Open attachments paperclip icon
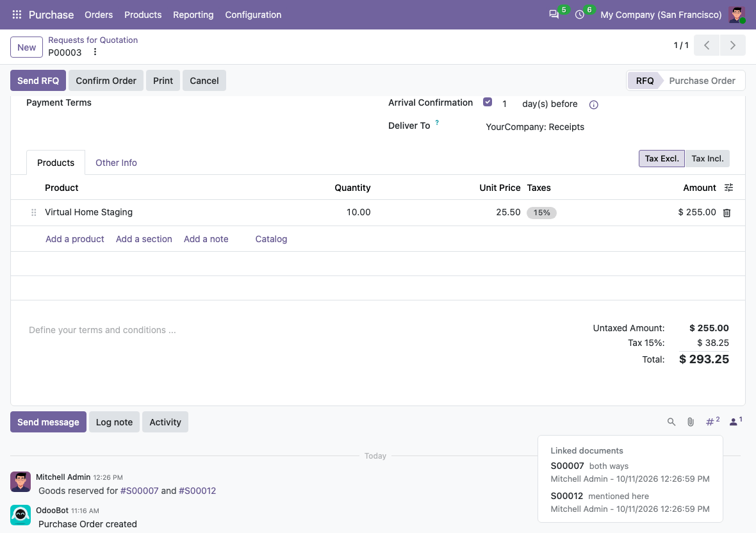Image resolution: width=756 pixels, height=533 pixels. tap(691, 422)
